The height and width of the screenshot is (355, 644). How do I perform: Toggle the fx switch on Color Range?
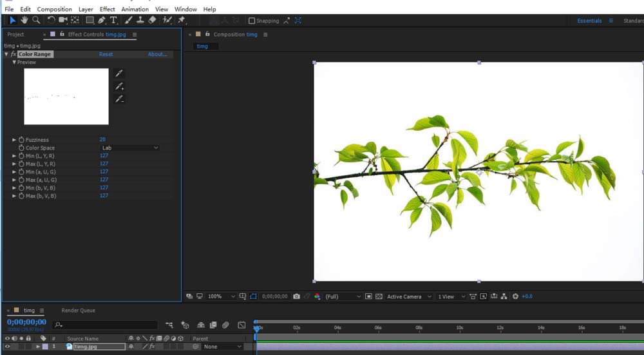[x=13, y=55]
